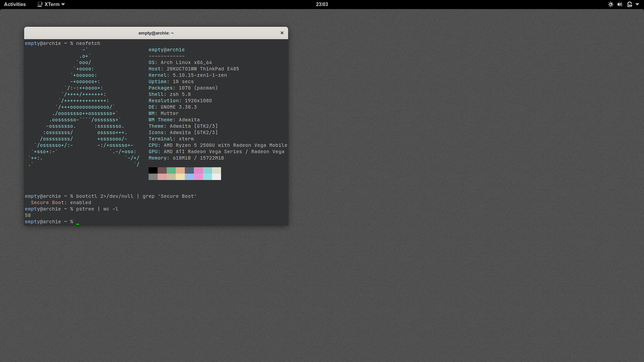
Task: Click the light blue color block
Action: [x=189, y=176]
